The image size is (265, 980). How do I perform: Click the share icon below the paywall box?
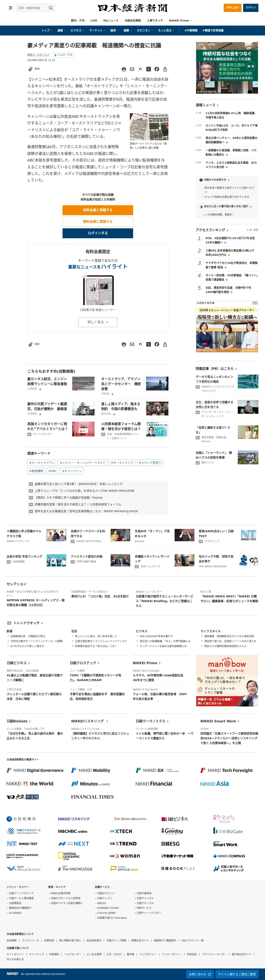(x=165, y=344)
